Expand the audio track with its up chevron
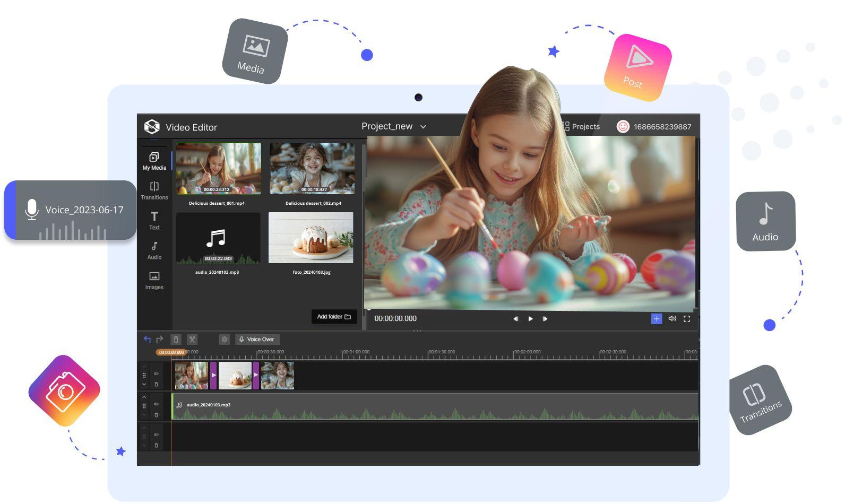 144,397
